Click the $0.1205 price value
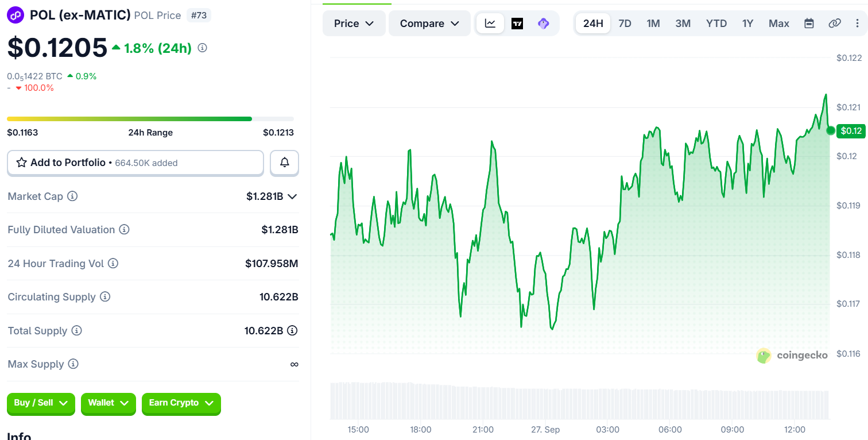Screen dimensions: 868x440 pos(57,48)
